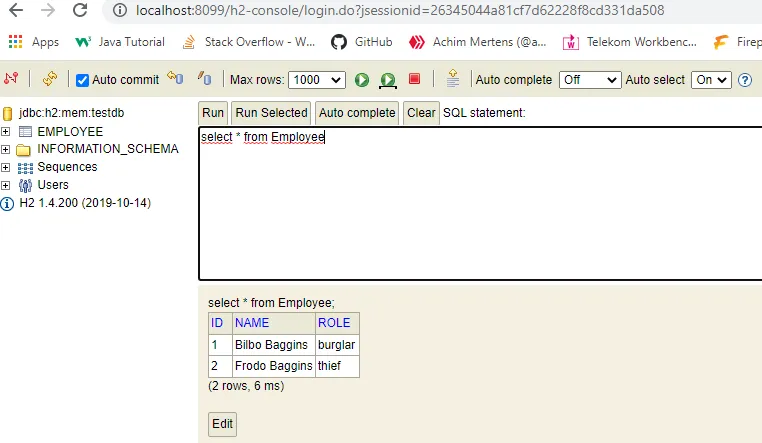762x443 pixels.
Task: Click the H2 1.4.200 (2019-10-14) text
Action: (85, 203)
